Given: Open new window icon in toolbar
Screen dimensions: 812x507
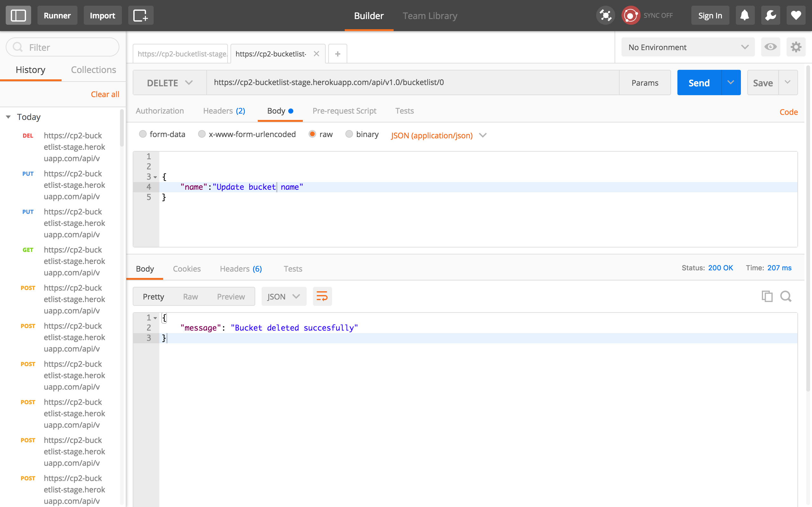Looking at the screenshot, I should click(141, 16).
